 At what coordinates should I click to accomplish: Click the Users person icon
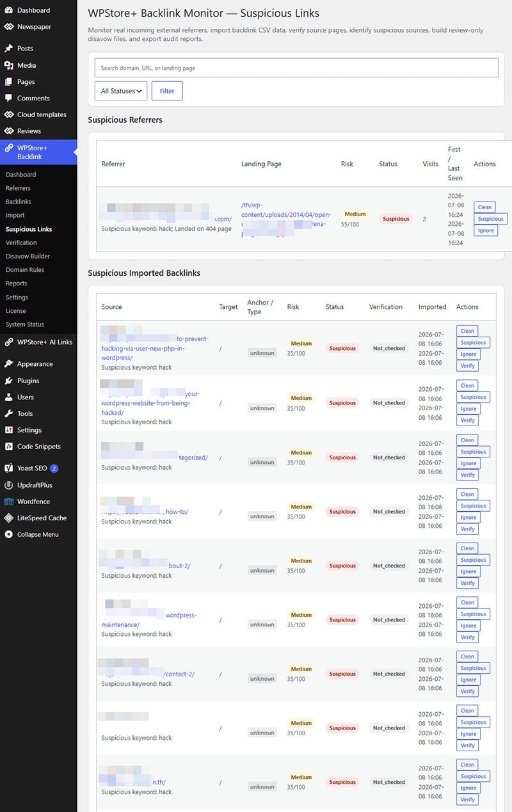(x=8, y=397)
